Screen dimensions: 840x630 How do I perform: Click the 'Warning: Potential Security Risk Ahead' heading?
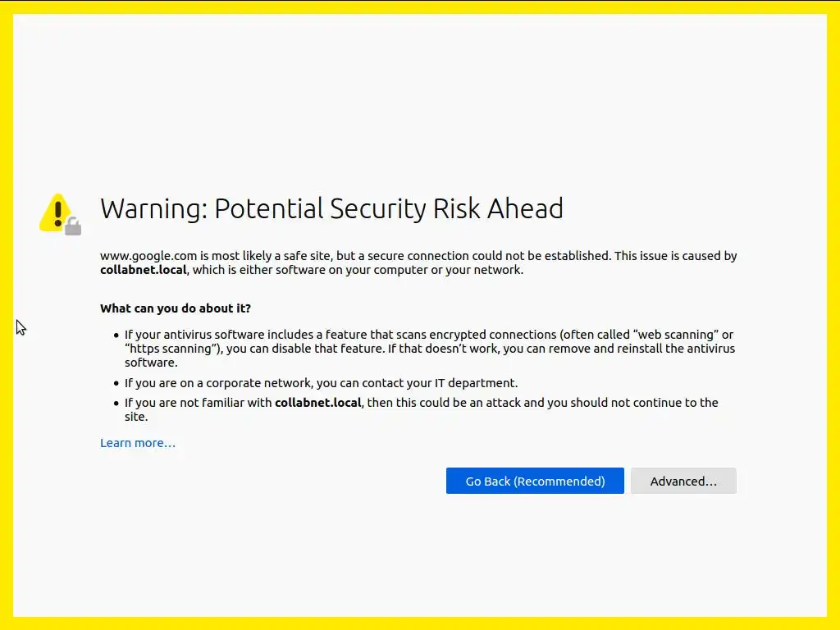(x=331, y=208)
